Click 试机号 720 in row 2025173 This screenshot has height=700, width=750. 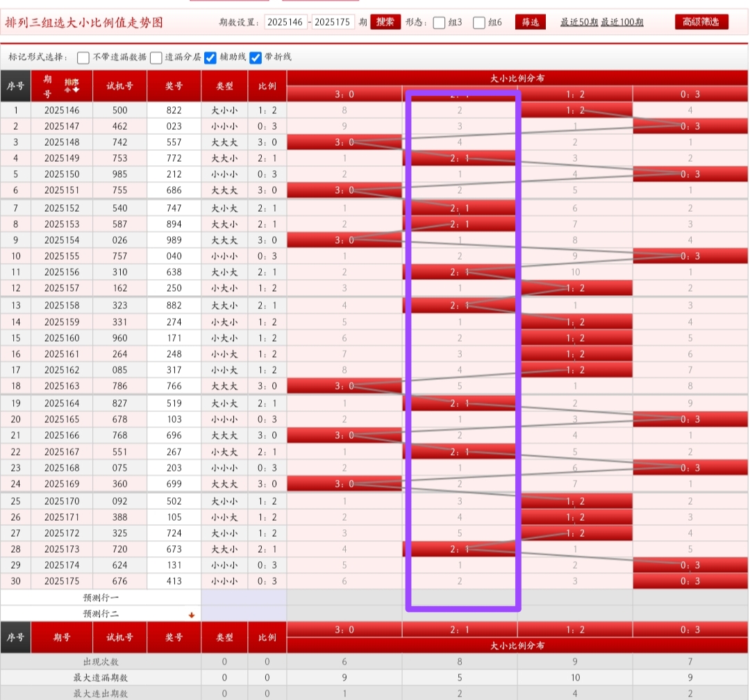point(119,549)
